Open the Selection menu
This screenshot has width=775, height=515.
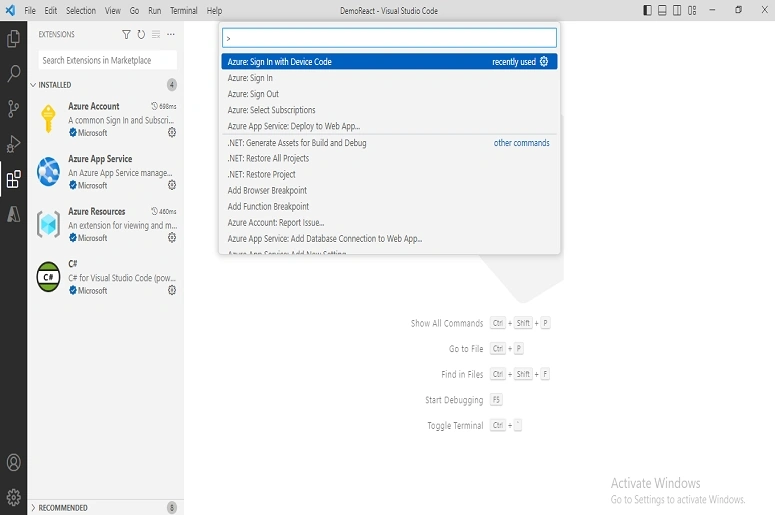(81, 10)
